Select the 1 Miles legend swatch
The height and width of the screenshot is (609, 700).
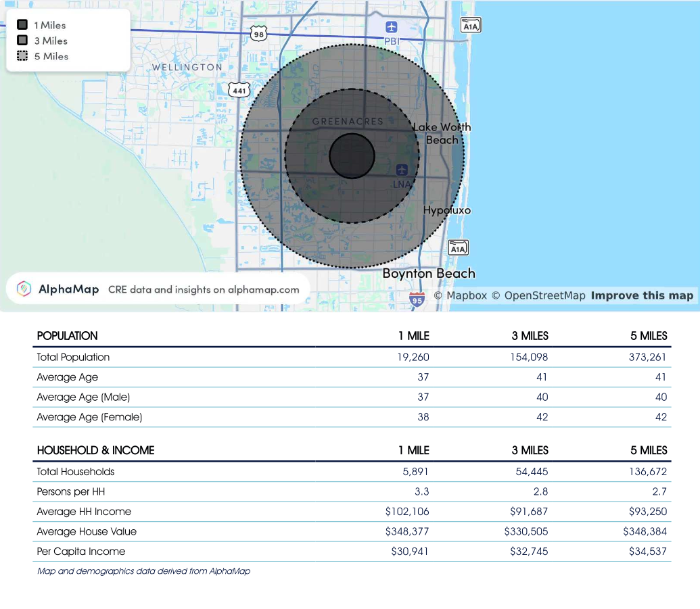coord(22,25)
